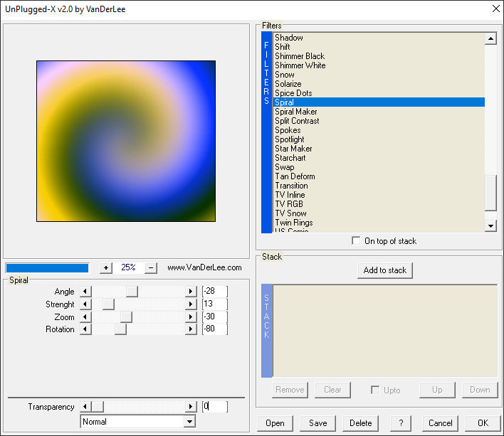Image resolution: width=504 pixels, height=436 pixels.
Task: Click the Rotation slider thumb
Action: coord(120,329)
